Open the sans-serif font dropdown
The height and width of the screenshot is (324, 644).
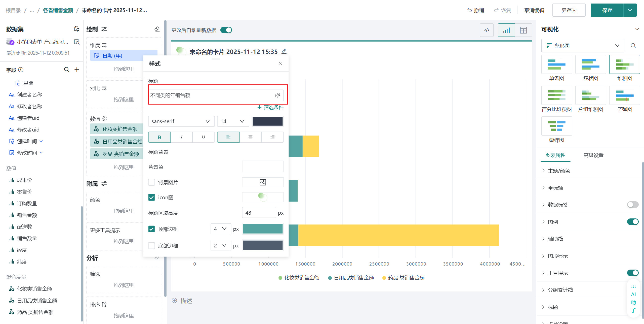(181, 121)
